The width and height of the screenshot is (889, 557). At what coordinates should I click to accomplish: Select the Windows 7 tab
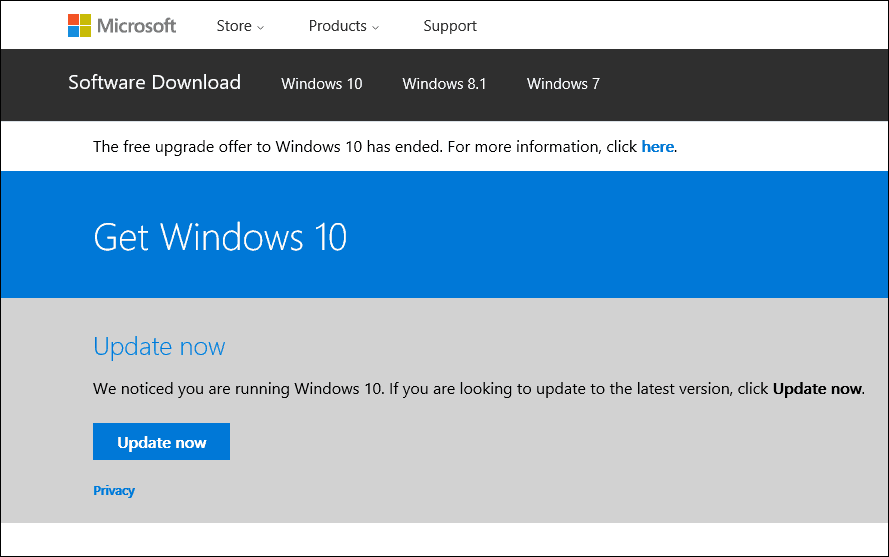coord(563,84)
